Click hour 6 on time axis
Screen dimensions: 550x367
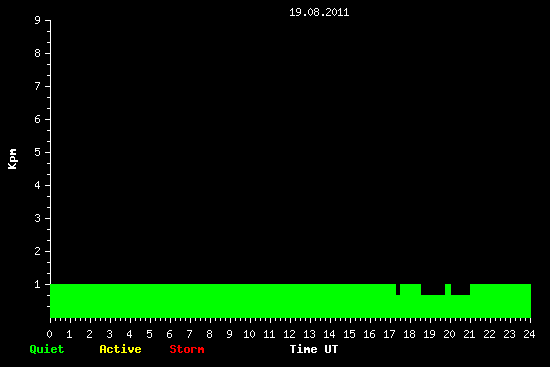click(169, 334)
